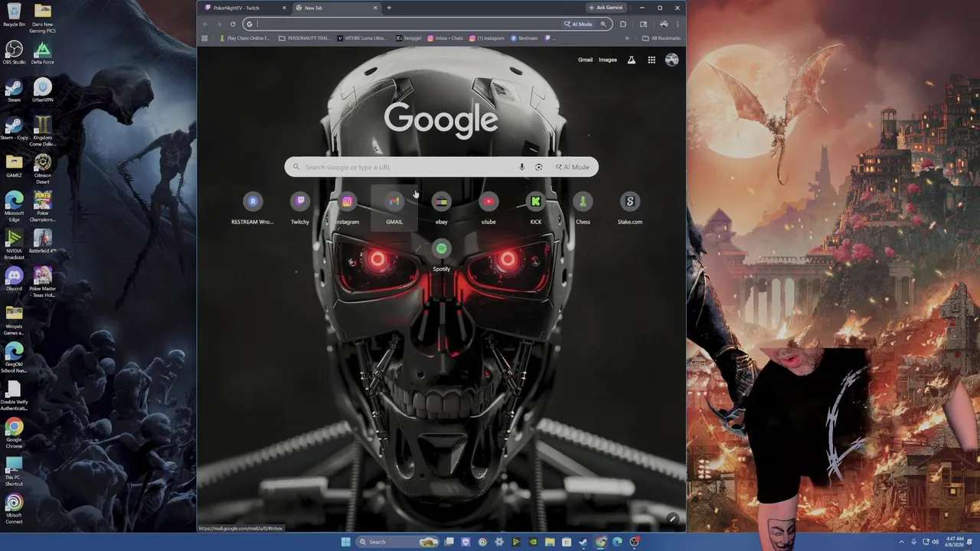
Task: Open the GAMEZ desktop folder
Action: (x=14, y=166)
